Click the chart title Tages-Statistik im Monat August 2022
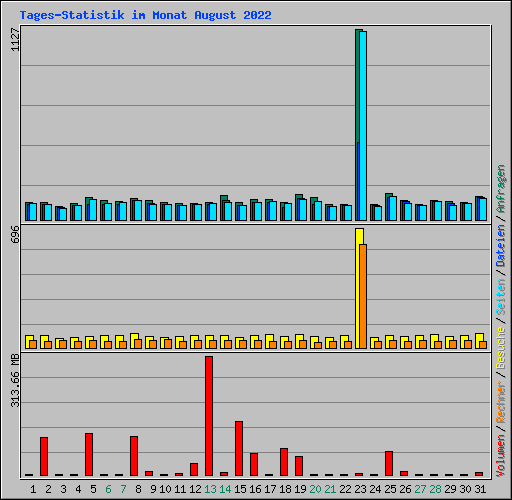The height and width of the screenshot is (500, 512). tap(146, 15)
